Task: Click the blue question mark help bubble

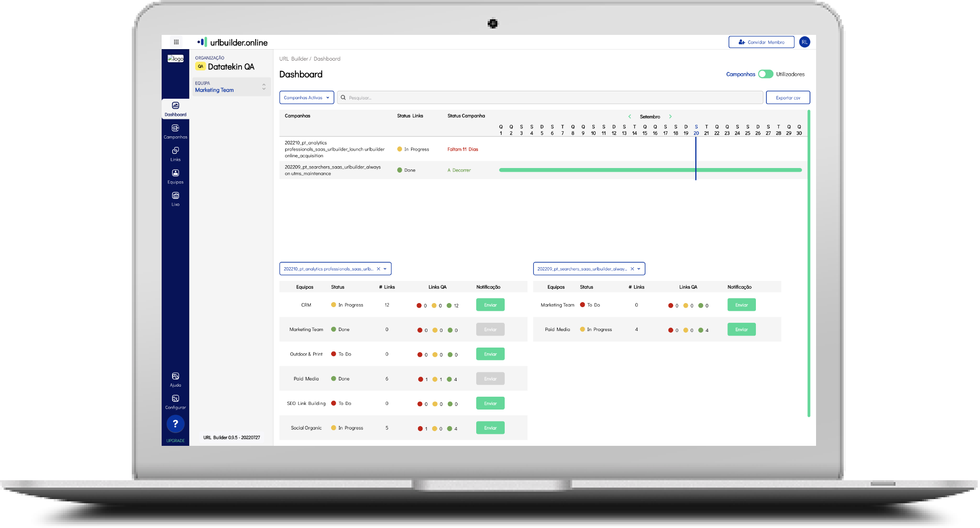Action: tap(175, 423)
